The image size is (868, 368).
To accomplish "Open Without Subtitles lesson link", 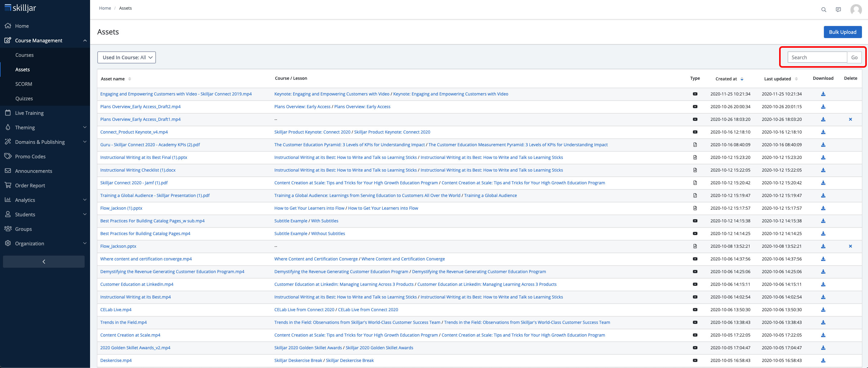I will 328,234.
